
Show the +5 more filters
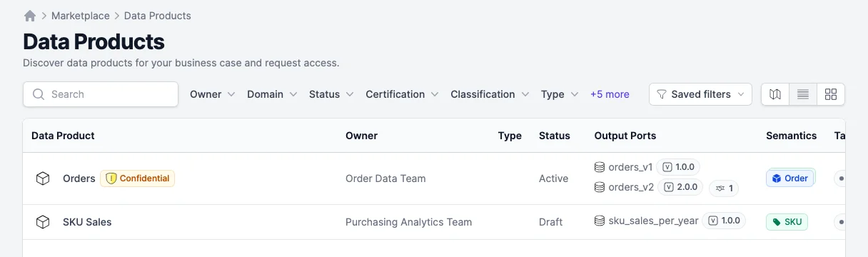[x=610, y=94]
